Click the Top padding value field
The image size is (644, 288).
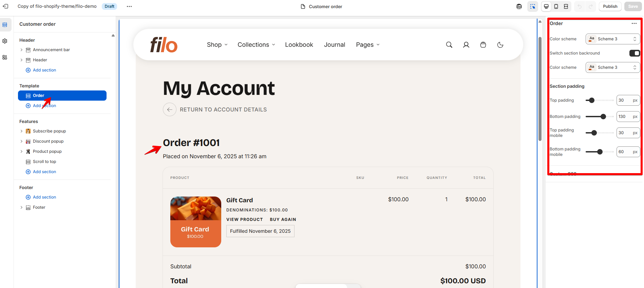tap(628, 100)
